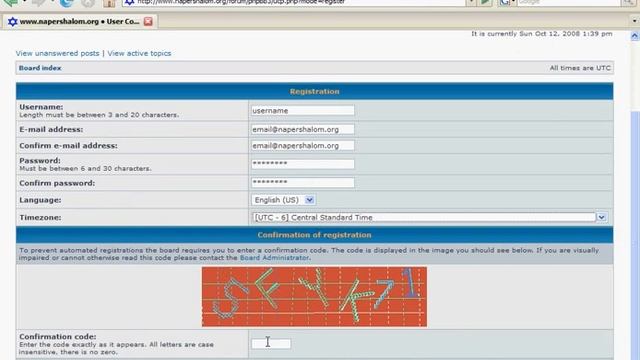Go to Board index
Screen dimensions: 640x360
point(40,68)
